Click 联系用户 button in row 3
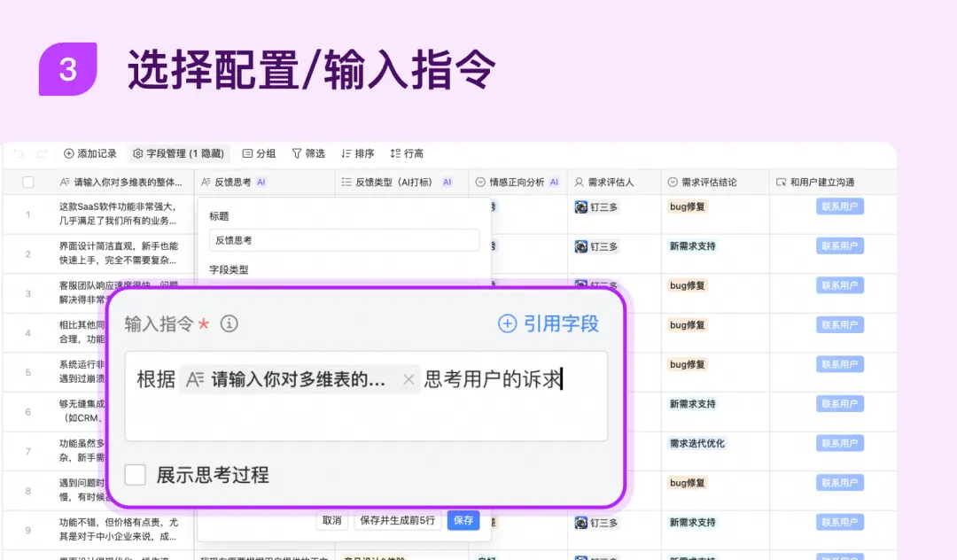Screen dimensions: 957x560 (840, 285)
